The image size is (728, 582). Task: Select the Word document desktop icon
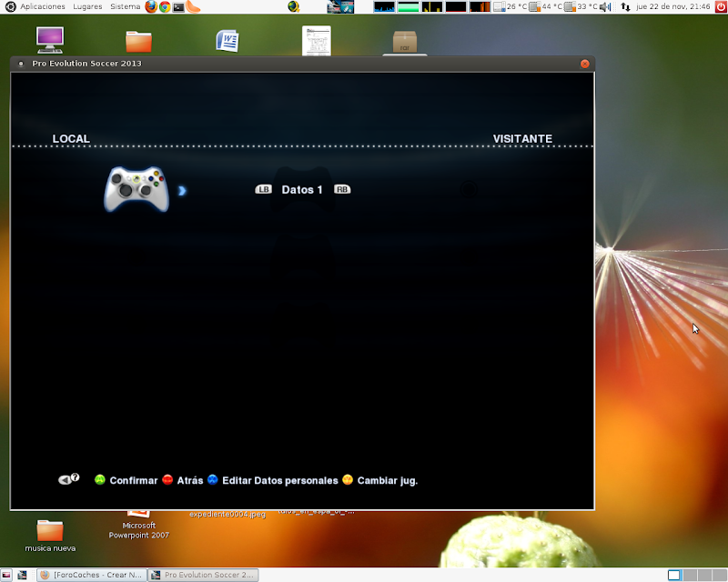[227, 41]
